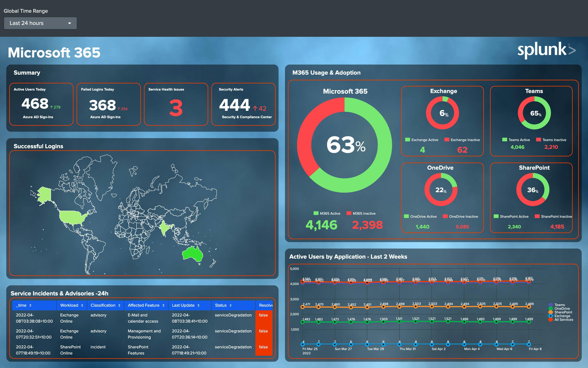Click Teams inactive value 2,210
Viewport: 588px width, 368px height.
pos(551,147)
